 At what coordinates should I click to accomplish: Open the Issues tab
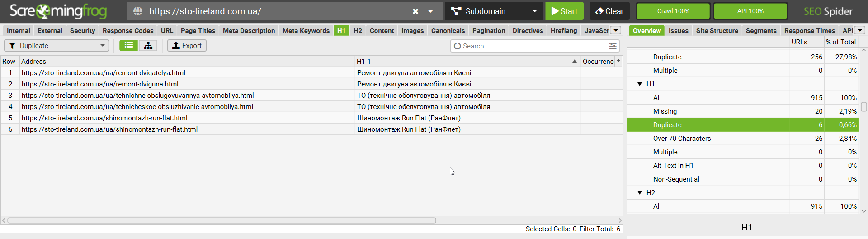point(678,31)
